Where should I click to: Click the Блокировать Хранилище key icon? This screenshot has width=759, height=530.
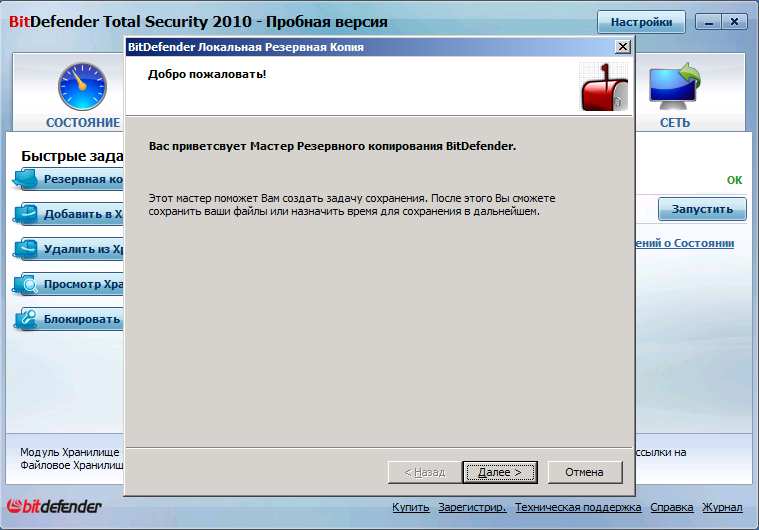pyautogui.click(x=25, y=318)
